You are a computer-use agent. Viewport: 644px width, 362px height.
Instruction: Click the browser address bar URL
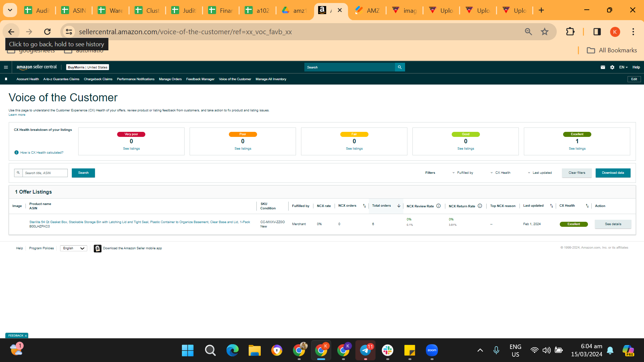point(185,32)
